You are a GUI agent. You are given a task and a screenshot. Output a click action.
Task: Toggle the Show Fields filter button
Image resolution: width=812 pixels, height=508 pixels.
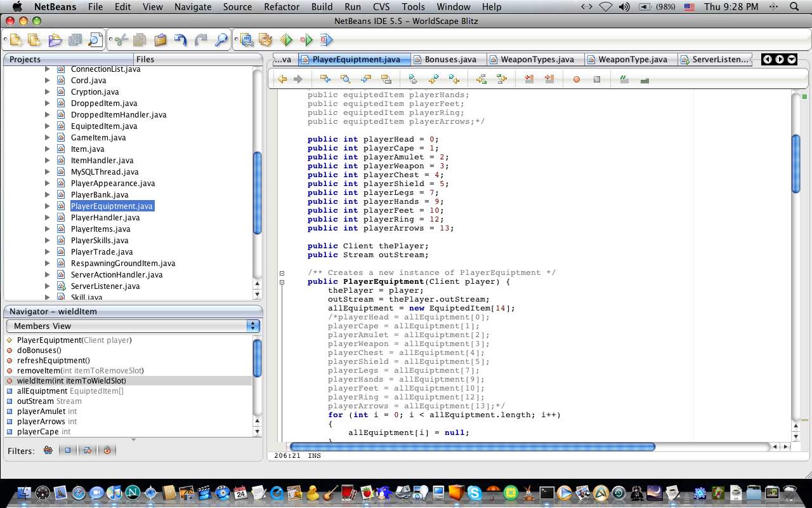67,450
